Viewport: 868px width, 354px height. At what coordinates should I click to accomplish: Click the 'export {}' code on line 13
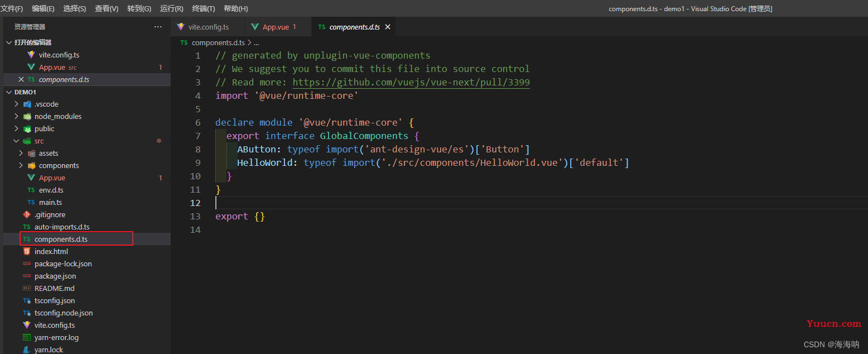pos(240,216)
